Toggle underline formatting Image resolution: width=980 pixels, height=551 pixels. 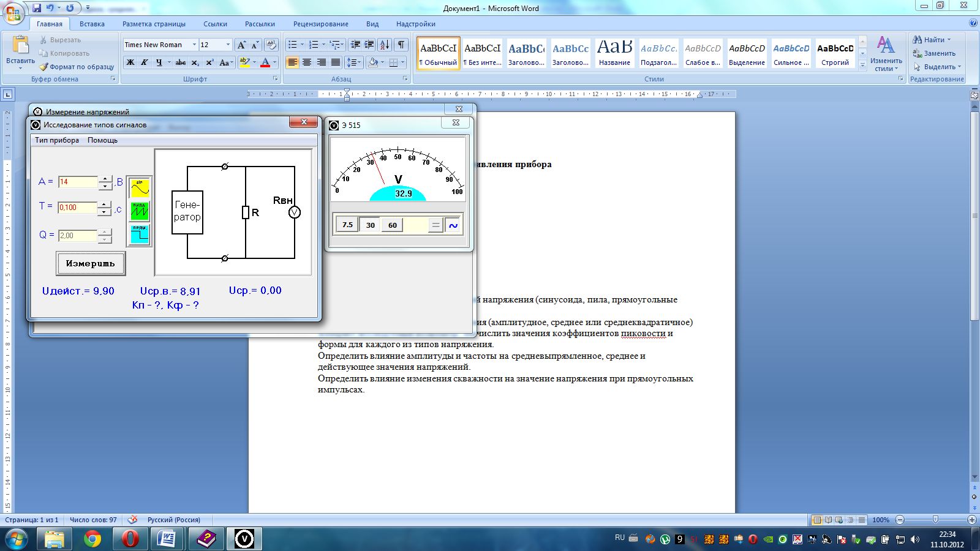pos(159,62)
